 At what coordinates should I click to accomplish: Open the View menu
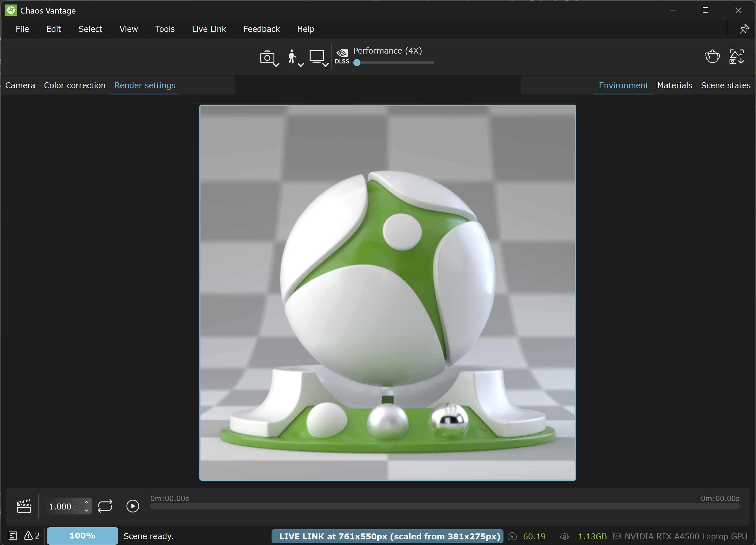[x=129, y=29]
